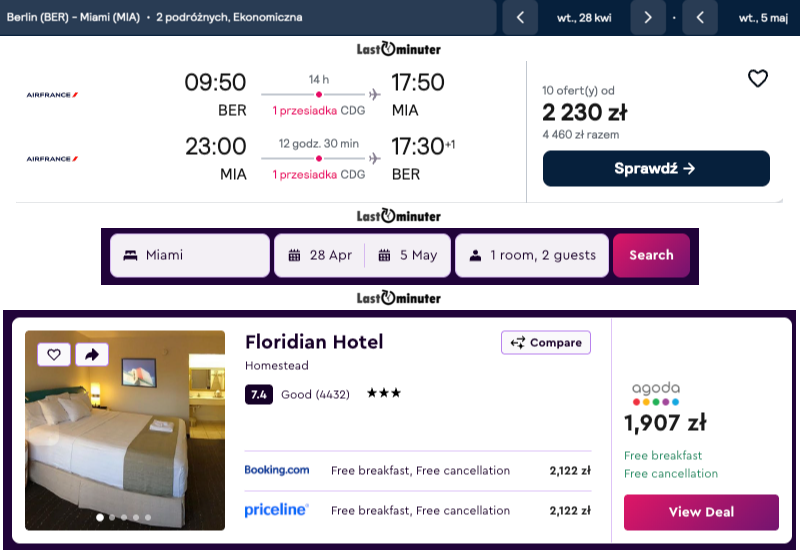
Task: Select the Booking.com offer row
Action: [418, 471]
